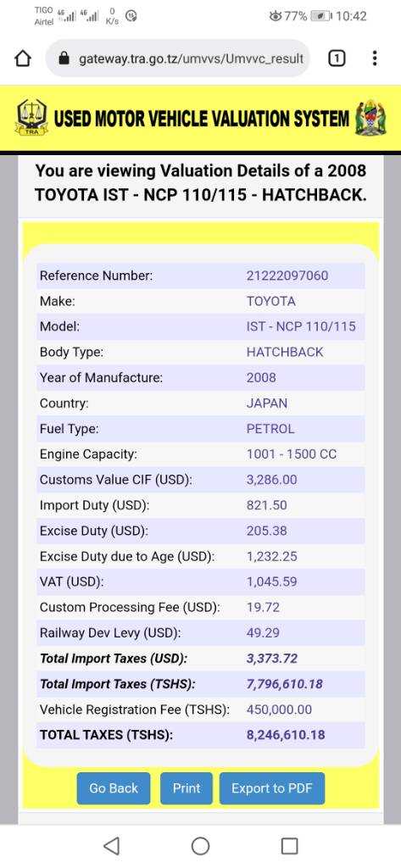Click the Customs Value CIF amount 3,286.00
This screenshot has width=401, height=868.
tap(272, 480)
